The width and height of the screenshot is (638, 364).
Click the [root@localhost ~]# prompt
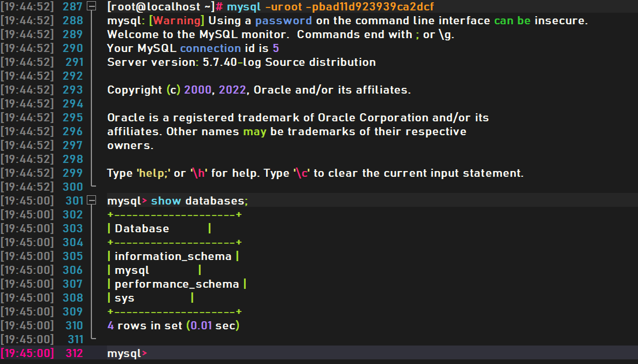(x=165, y=6)
